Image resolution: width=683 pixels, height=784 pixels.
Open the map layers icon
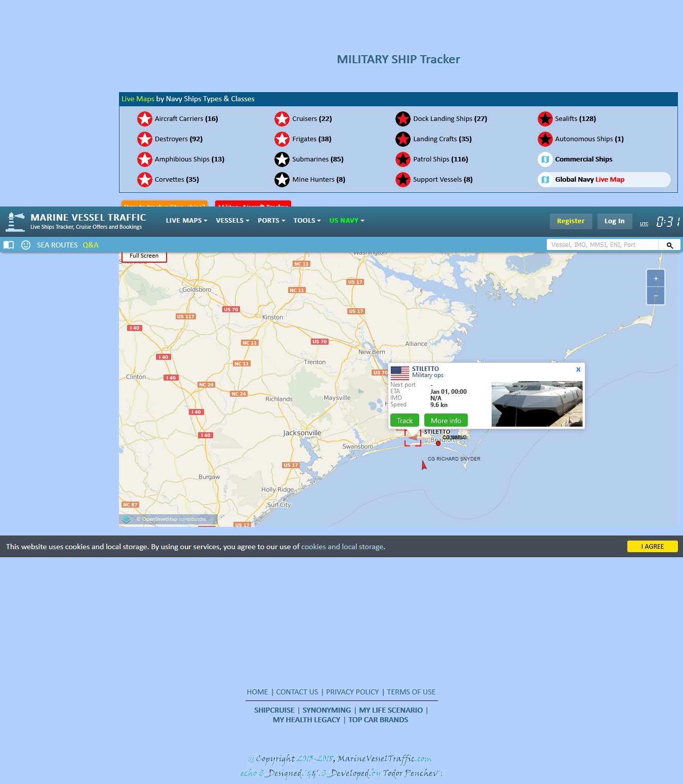coord(126,519)
